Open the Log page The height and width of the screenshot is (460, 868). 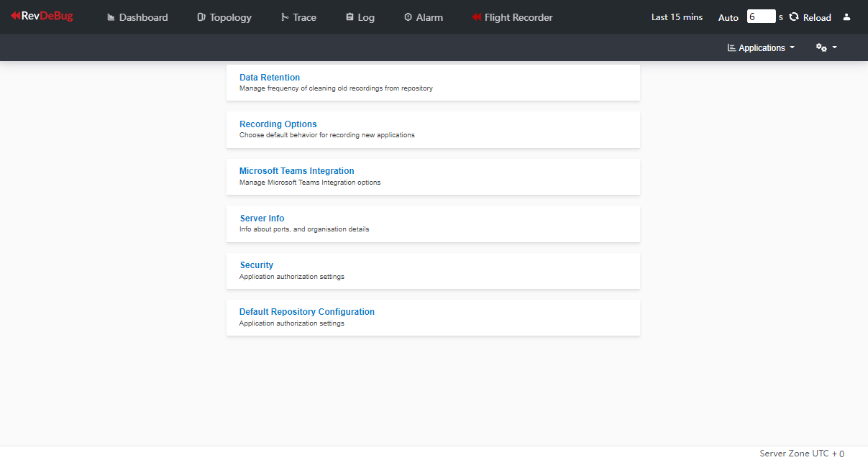pos(360,17)
